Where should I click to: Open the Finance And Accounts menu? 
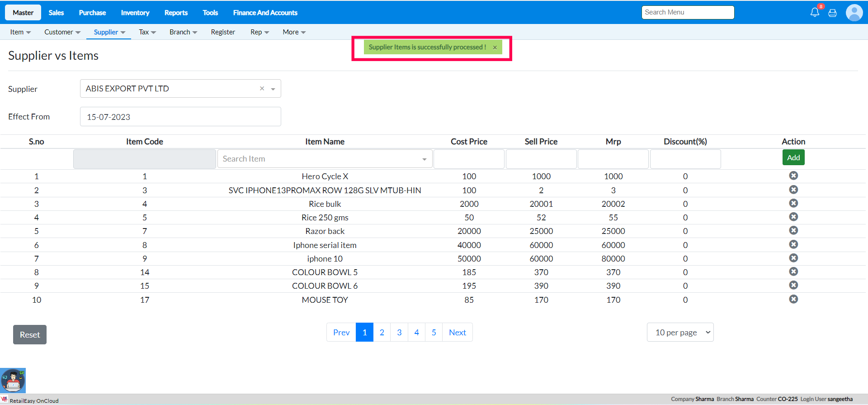(265, 13)
